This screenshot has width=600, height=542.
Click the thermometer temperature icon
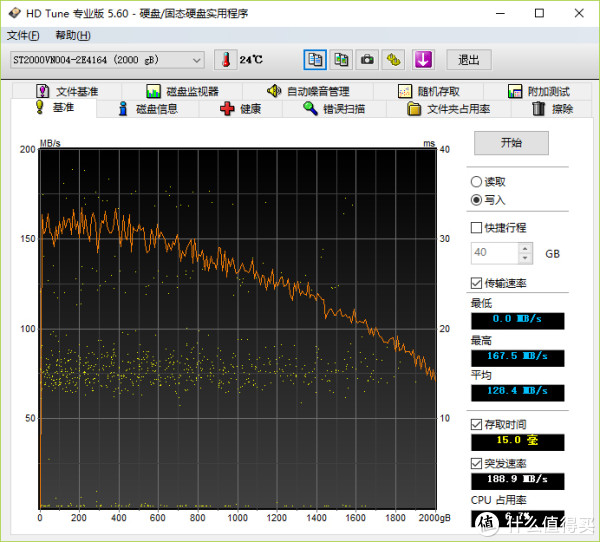[x=225, y=60]
